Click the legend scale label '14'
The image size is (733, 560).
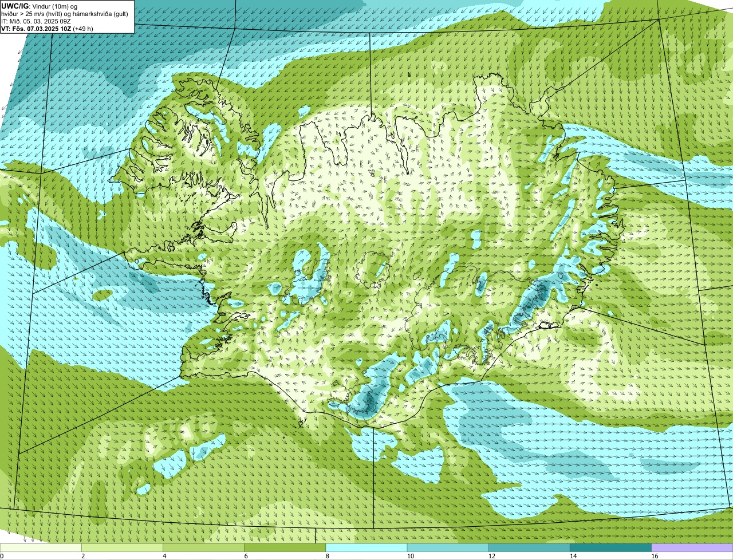[573, 556]
